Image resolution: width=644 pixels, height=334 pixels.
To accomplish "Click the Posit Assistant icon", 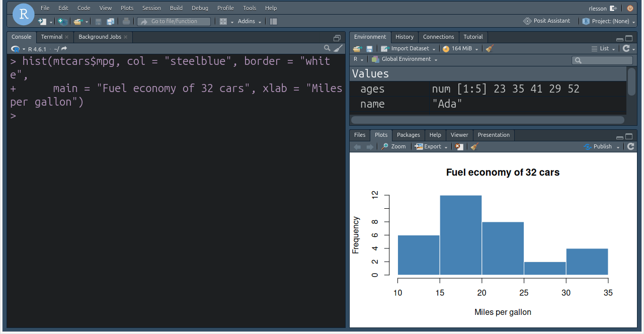I will [x=527, y=21].
